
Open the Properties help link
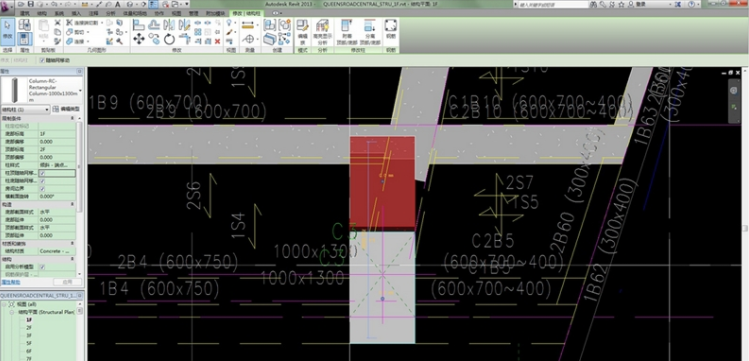pos(10,282)
